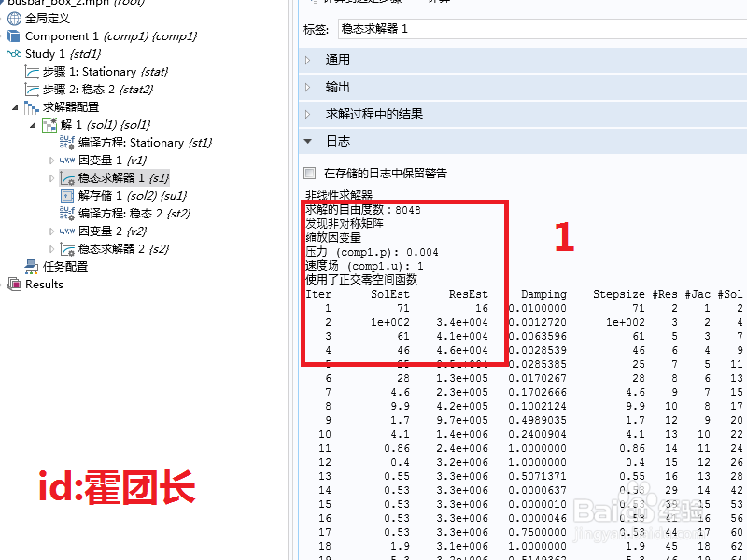This screenshot has height=560, width=747.
Task: Click the 编译方程: 稳态 2 icon
Action: (x=66, y=214)
